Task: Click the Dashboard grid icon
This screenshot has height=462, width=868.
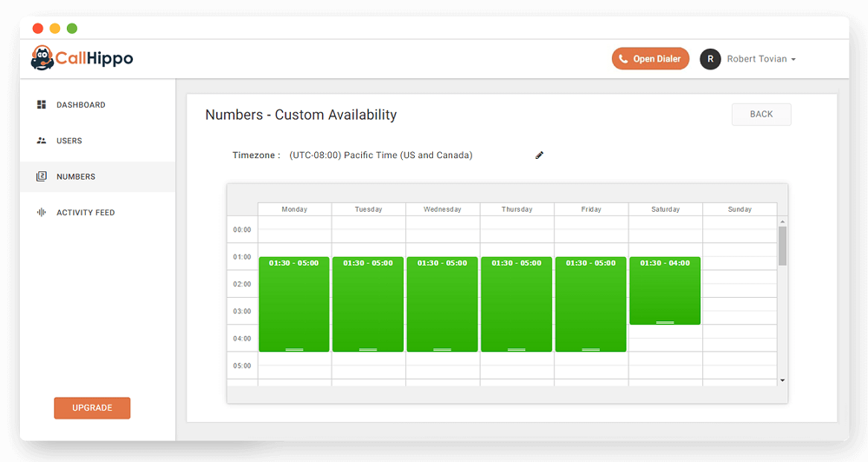Action: click(42, 105)
